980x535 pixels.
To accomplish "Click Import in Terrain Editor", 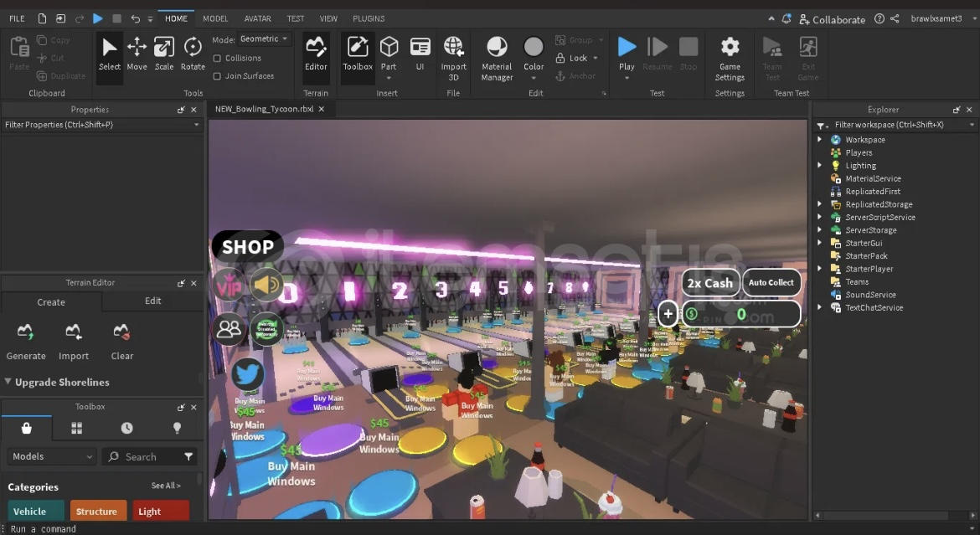I will click(74, 342).
